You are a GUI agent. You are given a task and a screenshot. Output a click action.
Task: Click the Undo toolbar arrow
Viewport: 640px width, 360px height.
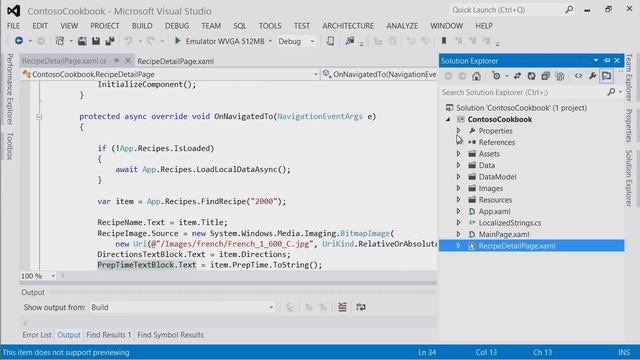pos(129,41)
